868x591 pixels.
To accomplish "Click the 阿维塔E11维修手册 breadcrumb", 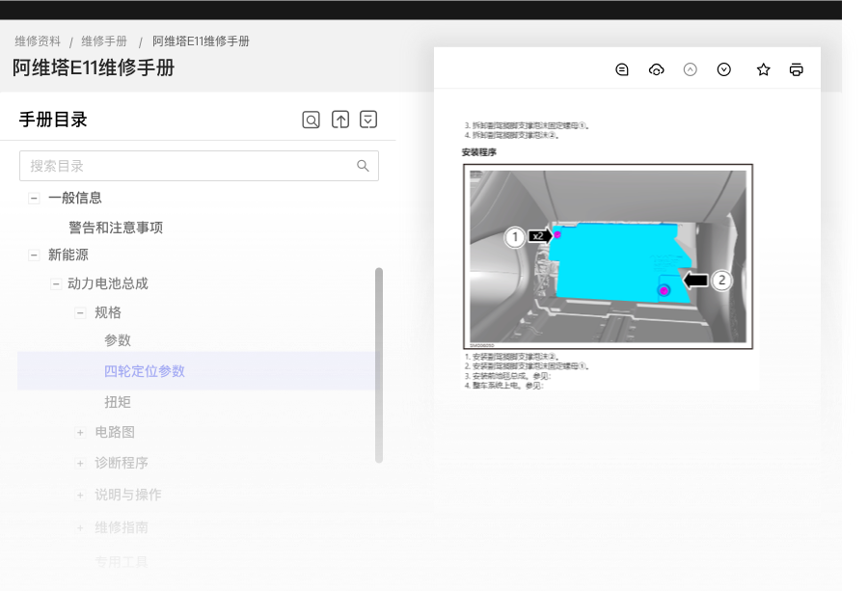I will point(201,41).
